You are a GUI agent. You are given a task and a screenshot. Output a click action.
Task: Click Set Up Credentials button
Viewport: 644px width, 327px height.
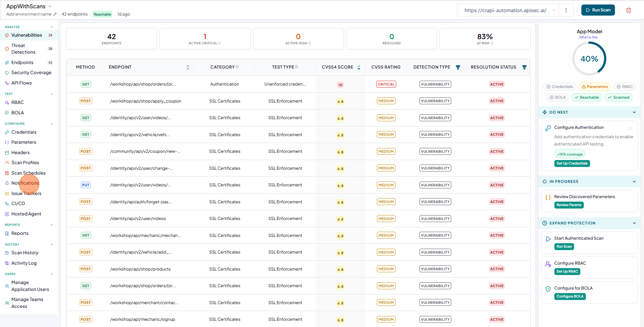pyautogui.click(x=572, y=163)
